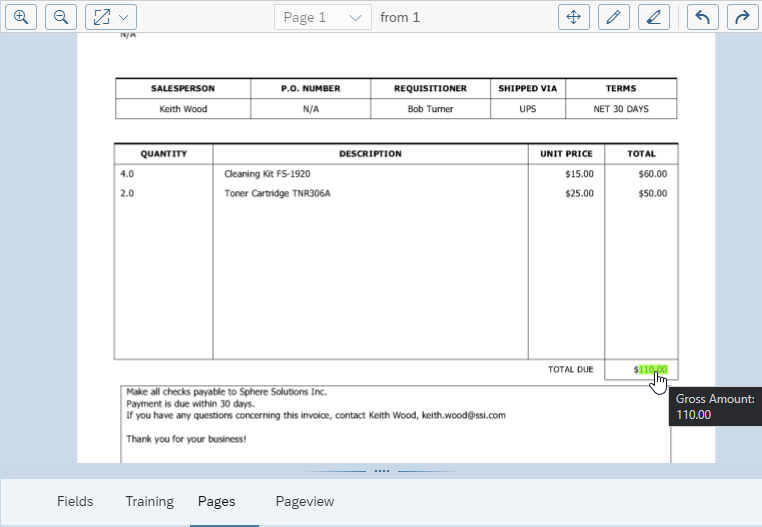
Task: Open the Training tab
Action: point(149,501)
